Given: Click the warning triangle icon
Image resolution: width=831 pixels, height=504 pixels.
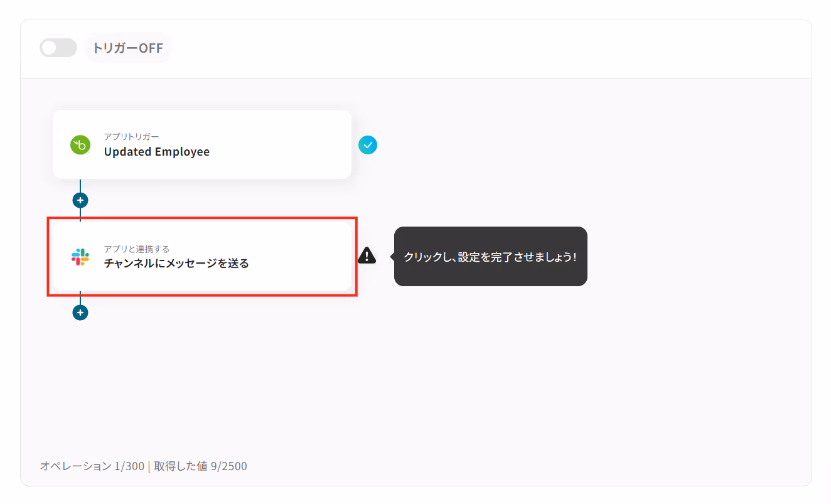Looking at the screenshot, I should 367,255.
